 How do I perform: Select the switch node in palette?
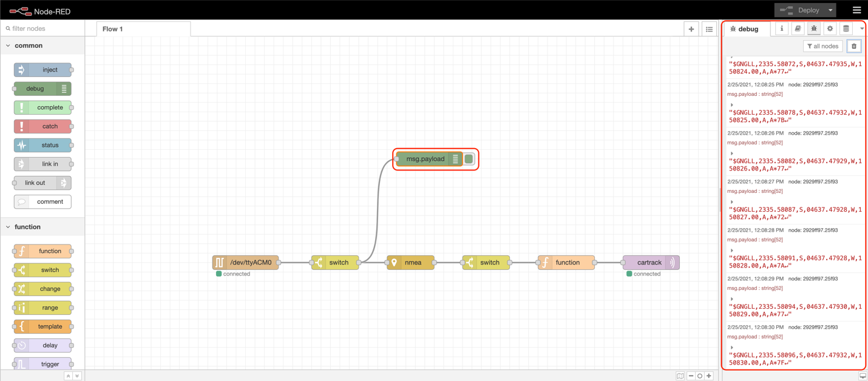(42, 270)
